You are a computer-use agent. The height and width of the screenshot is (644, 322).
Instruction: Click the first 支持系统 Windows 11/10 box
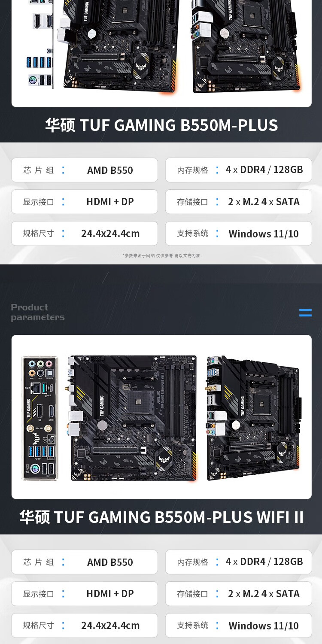click(x=239, y=234)
